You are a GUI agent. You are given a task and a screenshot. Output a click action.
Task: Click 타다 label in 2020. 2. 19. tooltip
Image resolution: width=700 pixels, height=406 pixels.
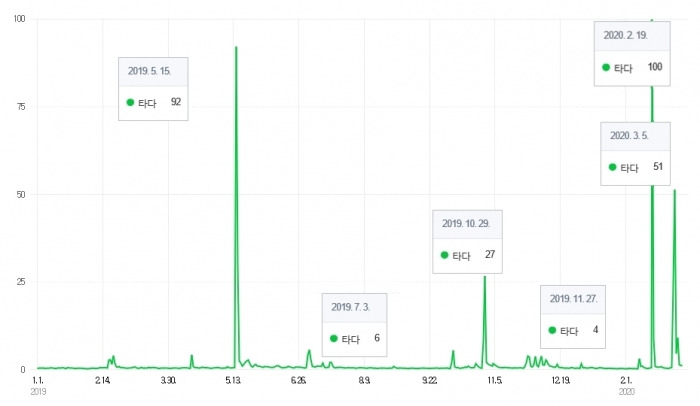click(x=623, y=68)
